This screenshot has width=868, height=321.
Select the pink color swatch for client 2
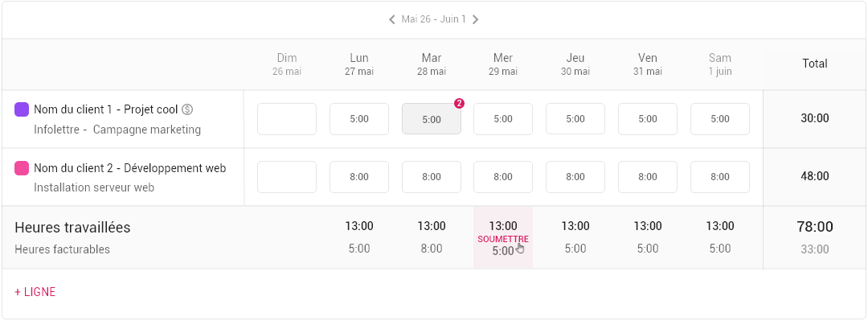(x=22, y=167)
